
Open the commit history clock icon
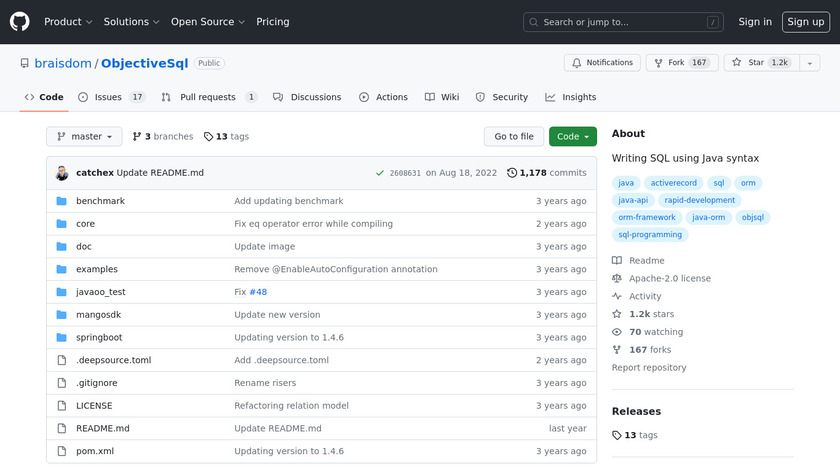pos(512,173)
